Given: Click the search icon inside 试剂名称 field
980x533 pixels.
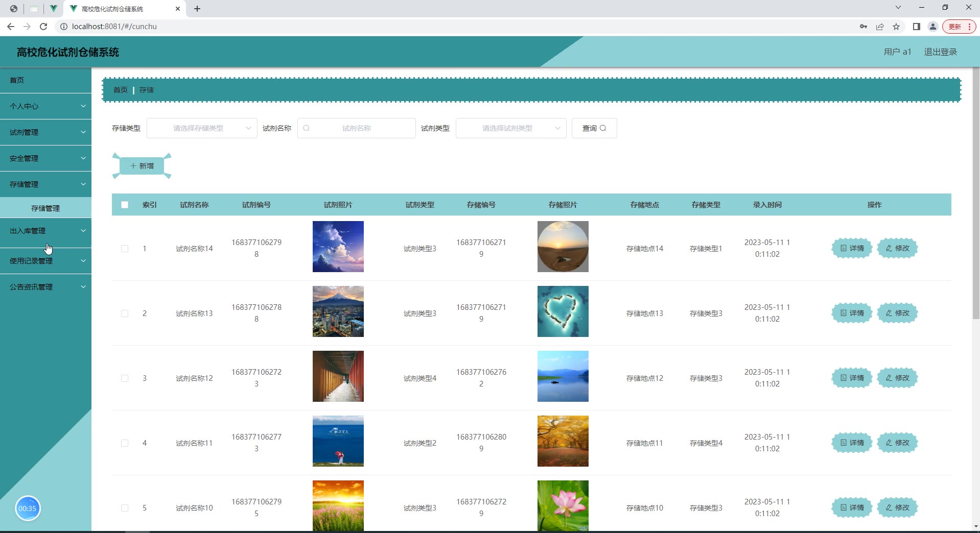Looking at the screenshot, I should click(x=307, y=128).
